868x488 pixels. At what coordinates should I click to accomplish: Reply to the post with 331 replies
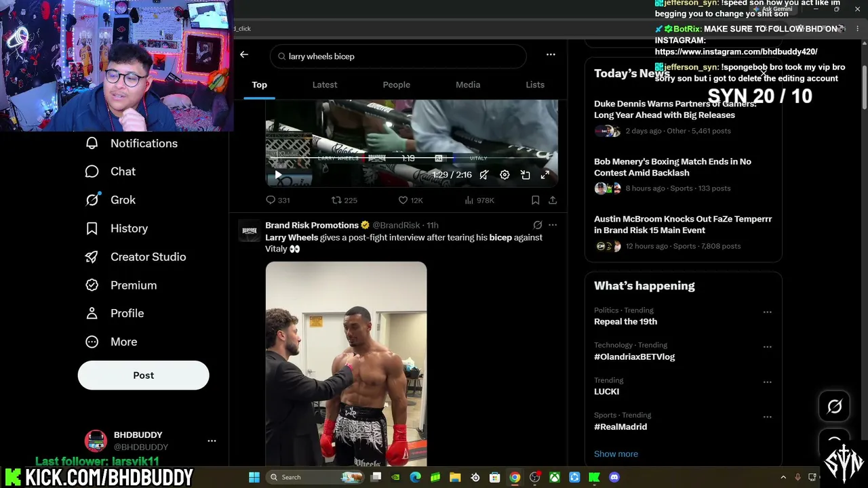click(277, 200)
